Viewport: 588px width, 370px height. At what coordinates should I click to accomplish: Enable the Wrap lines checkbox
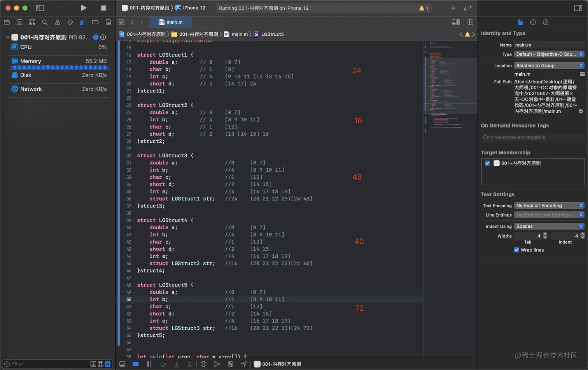[x=516, y=250]
